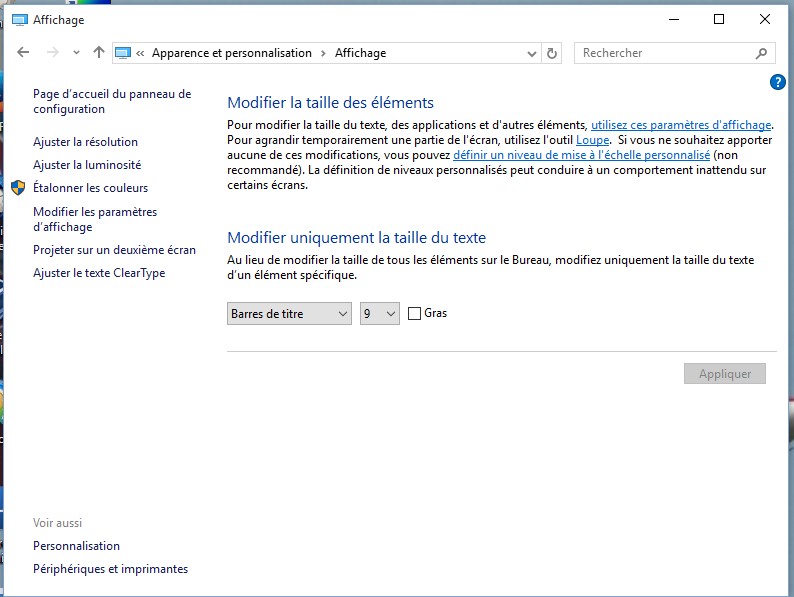The width and height of the screenshot is (794, 597).
Task: Click the Affichage monitor icon in address bar
Action: 123,53
